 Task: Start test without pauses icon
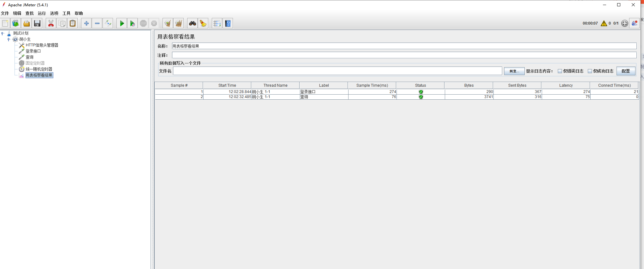point(133,23)
